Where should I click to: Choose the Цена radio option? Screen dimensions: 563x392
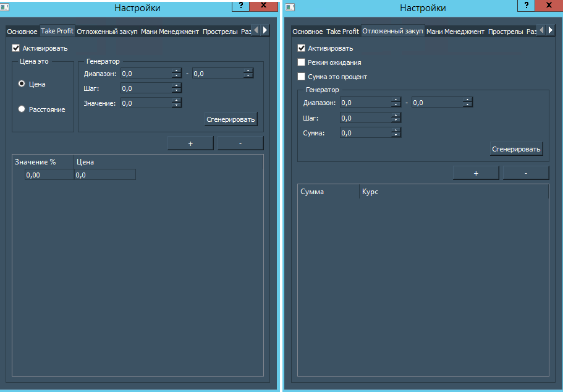22,83
